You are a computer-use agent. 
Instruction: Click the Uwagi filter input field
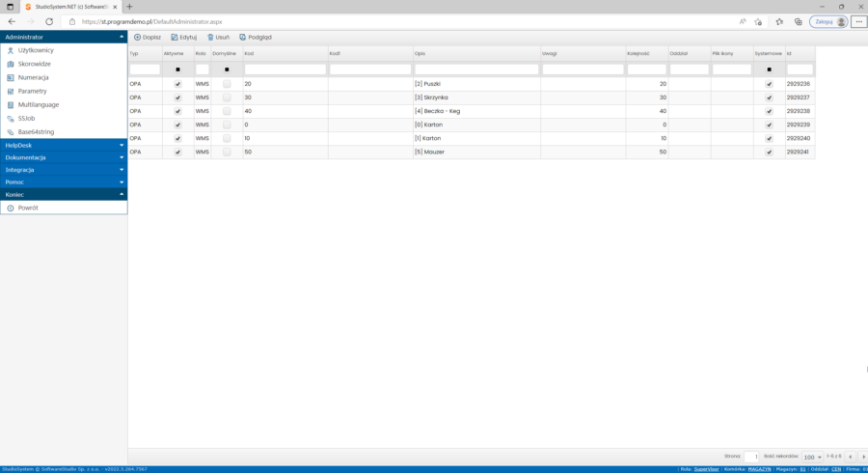coord(583,70)
